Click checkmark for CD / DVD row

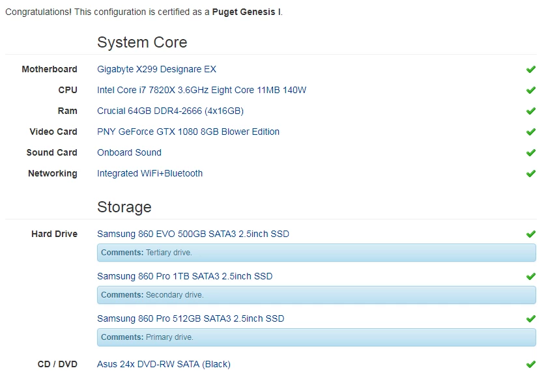(x=531, y=364)
